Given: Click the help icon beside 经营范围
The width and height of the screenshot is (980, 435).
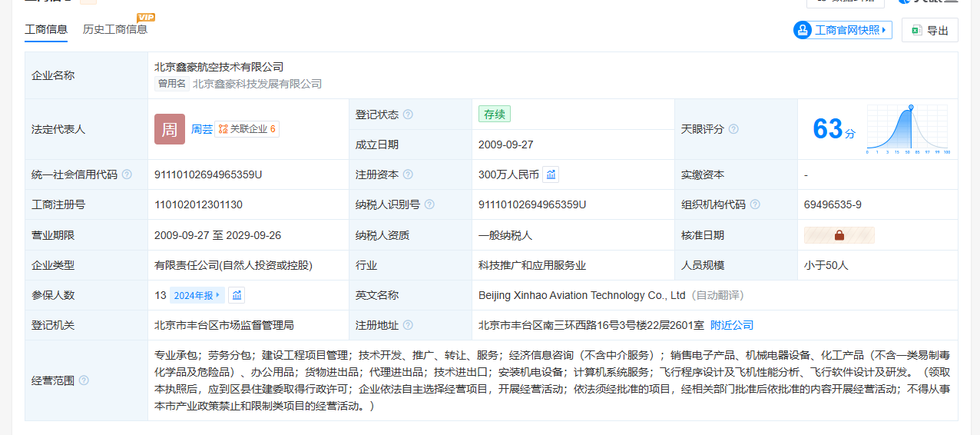Looking at the screenshot, I should point(84,380).
